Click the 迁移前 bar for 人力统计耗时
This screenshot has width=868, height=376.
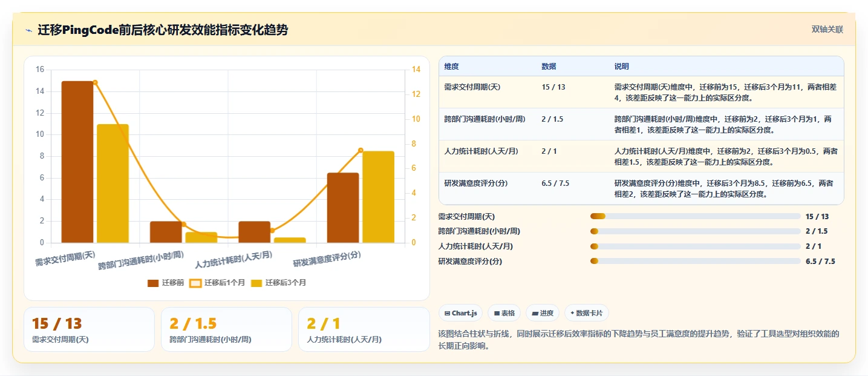point(254,232)
